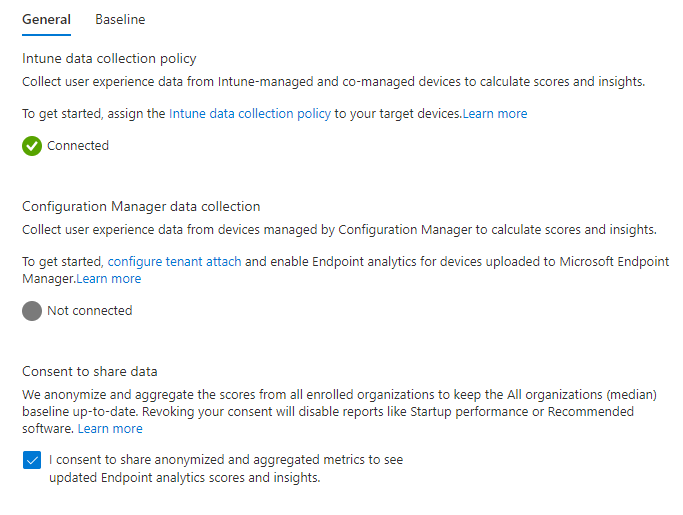Screen dimensions: 683x515
Task: Click the gray Not connected status icon
Action: pos(32,311)
